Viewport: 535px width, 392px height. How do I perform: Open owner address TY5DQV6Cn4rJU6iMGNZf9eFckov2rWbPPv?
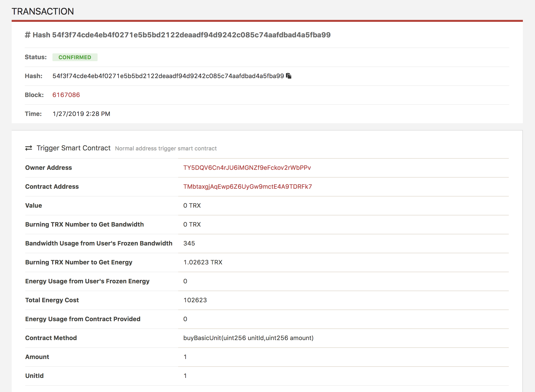coord(247,168)
